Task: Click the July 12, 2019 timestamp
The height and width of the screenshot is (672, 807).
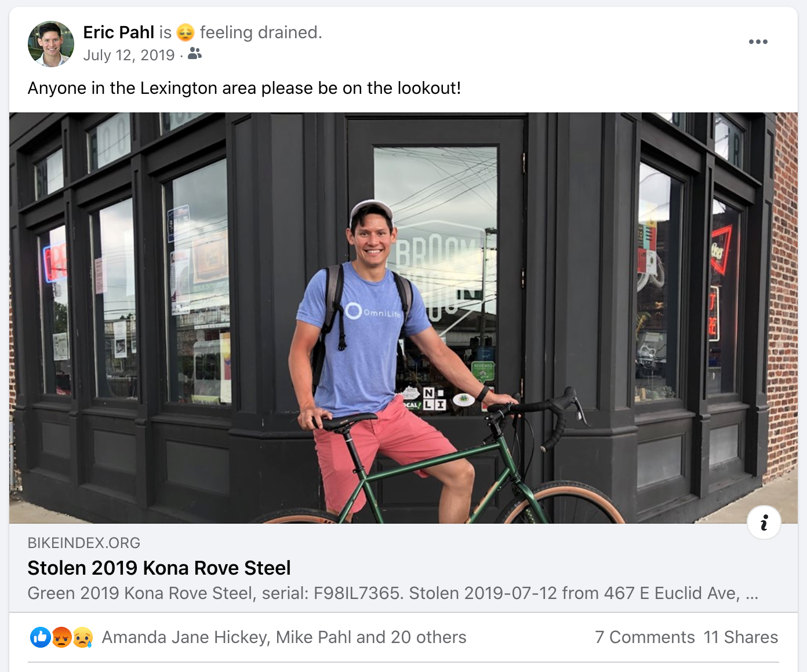Action: coord(128,55)
